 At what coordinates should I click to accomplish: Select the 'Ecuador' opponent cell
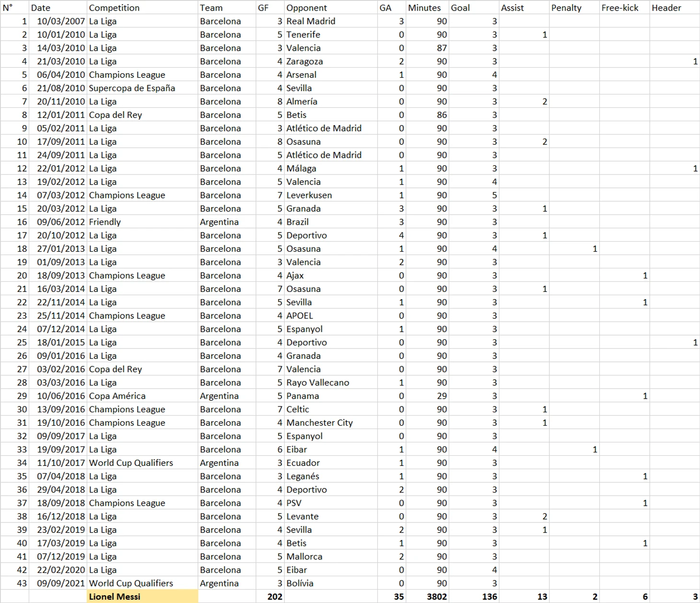[331, 463]
